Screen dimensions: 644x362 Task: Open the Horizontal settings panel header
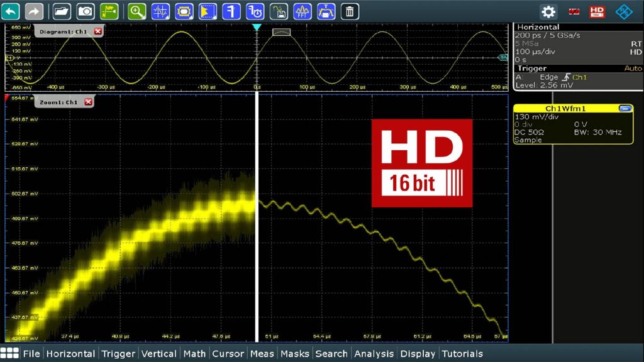(538, 27)
